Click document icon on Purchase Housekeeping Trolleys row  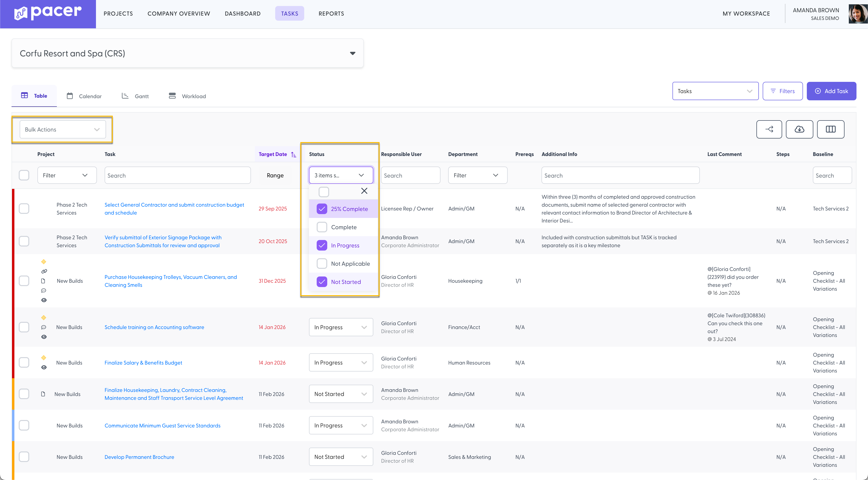coord(43,281)
